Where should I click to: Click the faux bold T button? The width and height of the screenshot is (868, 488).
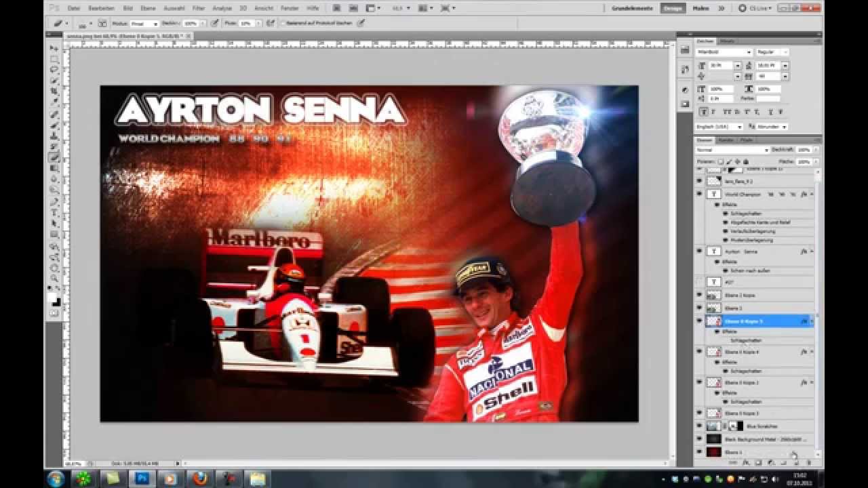click(x=704, y=111)
